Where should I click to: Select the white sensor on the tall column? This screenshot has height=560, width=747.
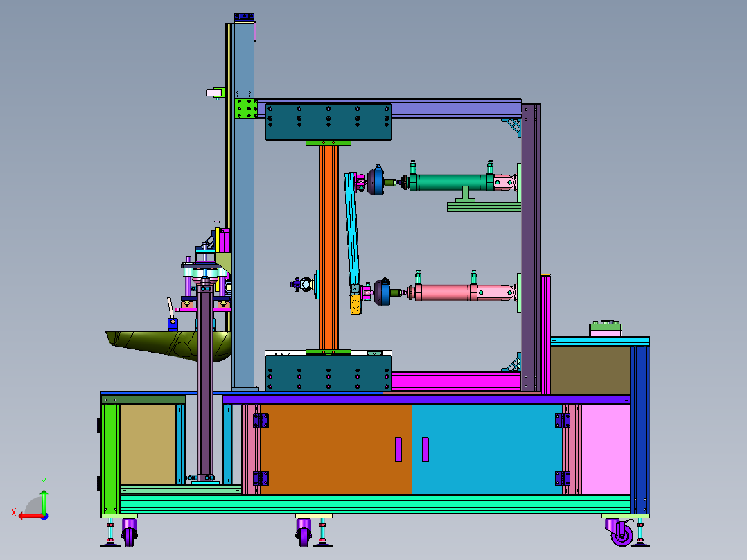[x=216, y=93]
